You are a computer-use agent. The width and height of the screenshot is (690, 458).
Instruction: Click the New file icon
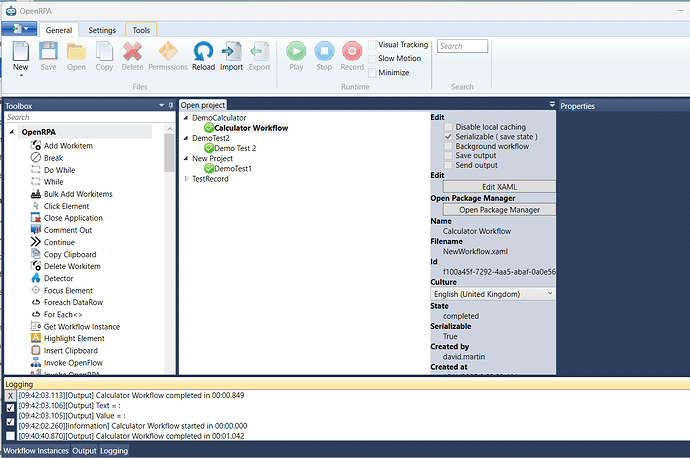click(x=21, y=53)
